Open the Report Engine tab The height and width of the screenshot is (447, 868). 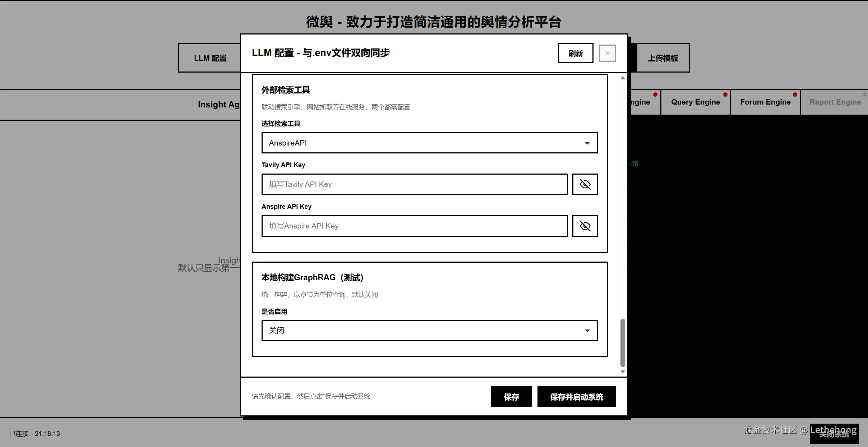[835, 102]
